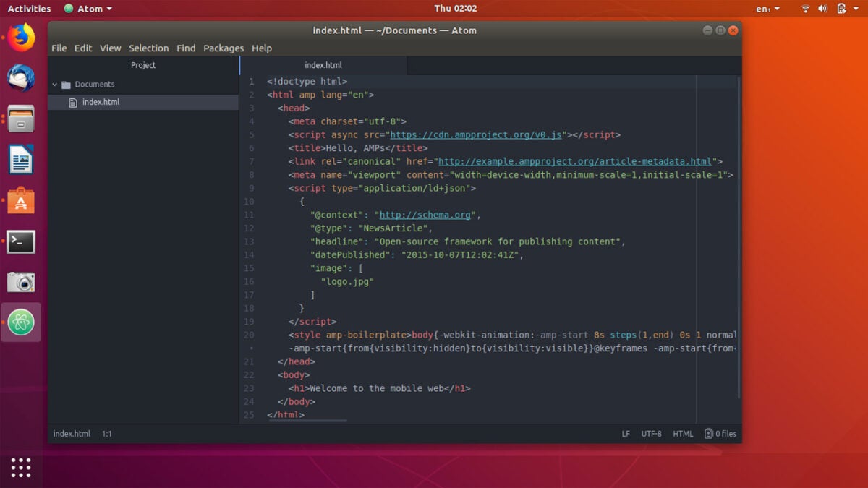Open the Show Applications grid

(20, 468)
